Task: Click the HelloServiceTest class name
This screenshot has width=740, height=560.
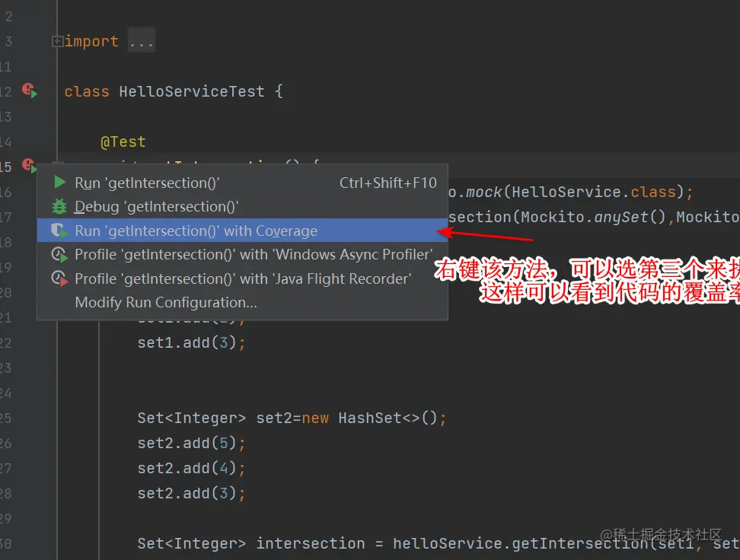Action: point(192,91)
